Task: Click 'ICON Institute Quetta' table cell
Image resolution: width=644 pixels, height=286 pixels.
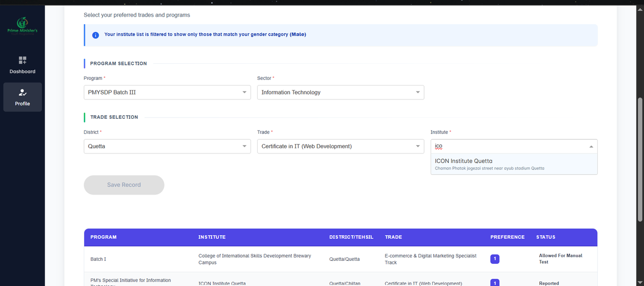Action: tap(222, 283)
